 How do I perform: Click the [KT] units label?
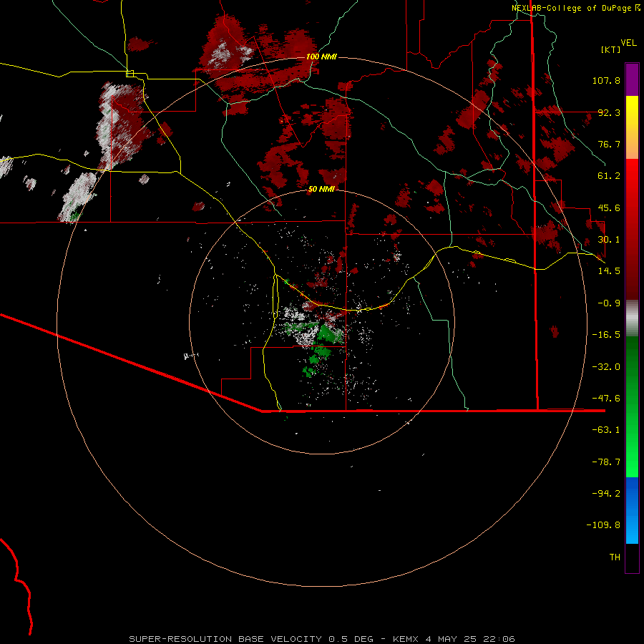pos(611,49)
